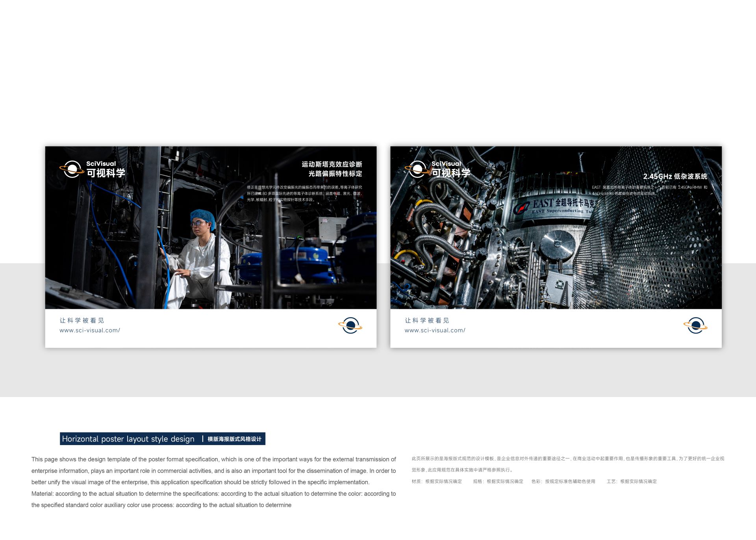Screen dimensions: 756x540
Task: Open the www.sci-visual.com link on right poster
Action: tap(435, 330)
